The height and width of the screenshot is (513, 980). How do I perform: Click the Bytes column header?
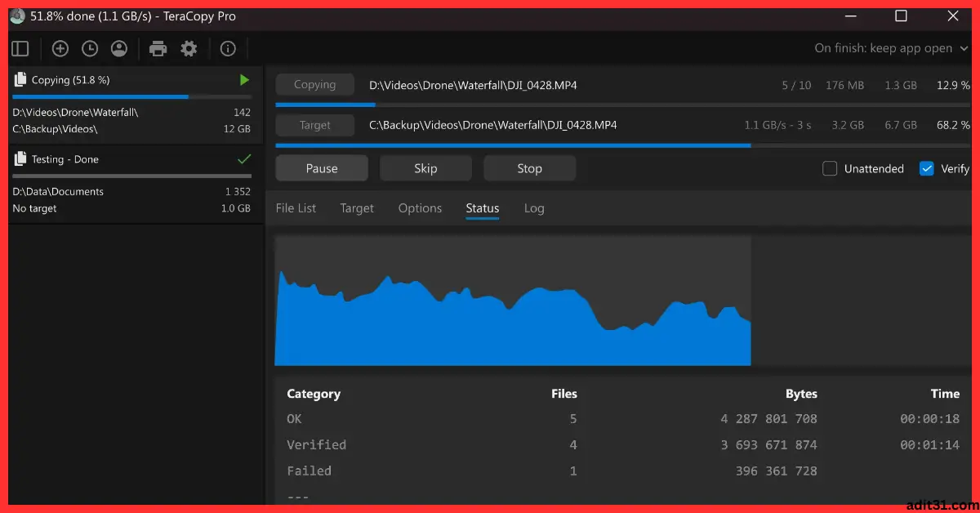tap(801, 394)
